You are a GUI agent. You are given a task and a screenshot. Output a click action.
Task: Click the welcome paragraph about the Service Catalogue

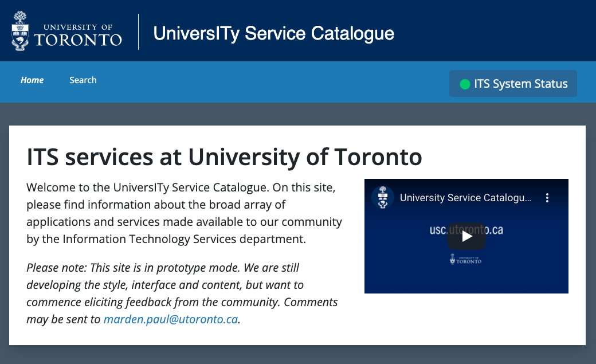(x=185, y=213)
